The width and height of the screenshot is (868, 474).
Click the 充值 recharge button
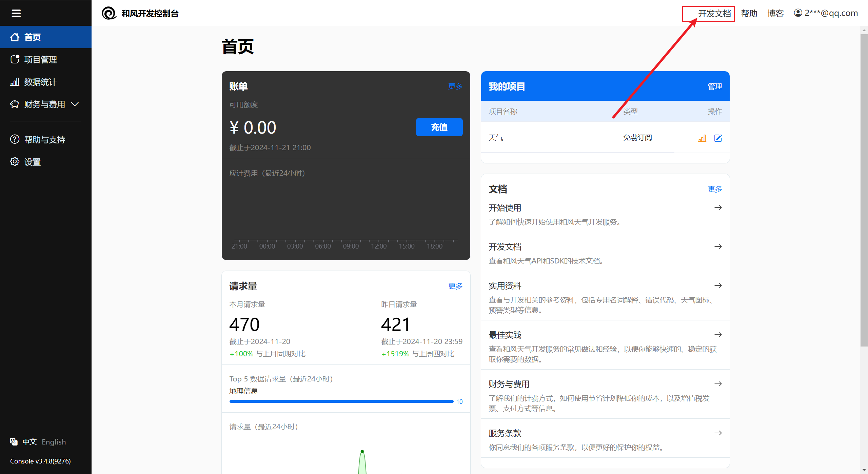point(439,127)
